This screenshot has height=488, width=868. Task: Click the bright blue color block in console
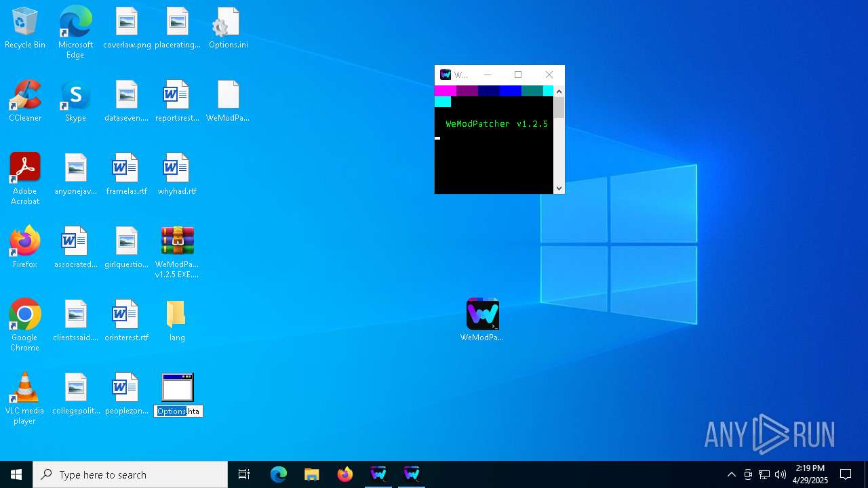pyautogui.click(x=511, y=91)
